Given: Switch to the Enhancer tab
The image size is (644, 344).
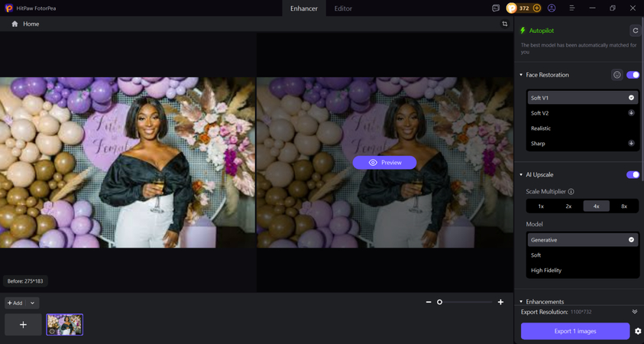Looking at the screenshot, I should point(304,8).
